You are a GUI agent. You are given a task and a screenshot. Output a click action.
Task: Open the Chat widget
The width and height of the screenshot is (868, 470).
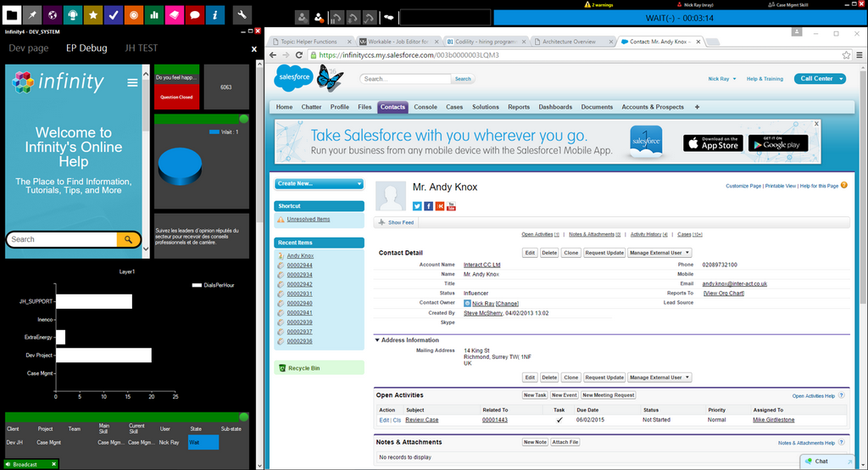(829, 462)
